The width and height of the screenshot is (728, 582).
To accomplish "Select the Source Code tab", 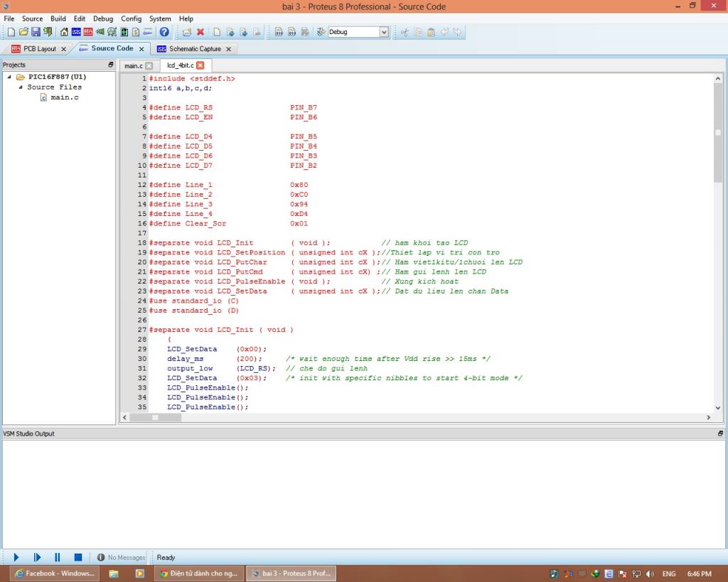I will 112,48.
